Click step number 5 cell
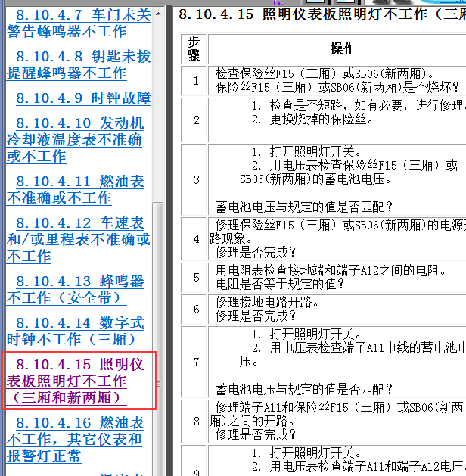This screenshot has width=466, height=476. (x=194, y=278)
